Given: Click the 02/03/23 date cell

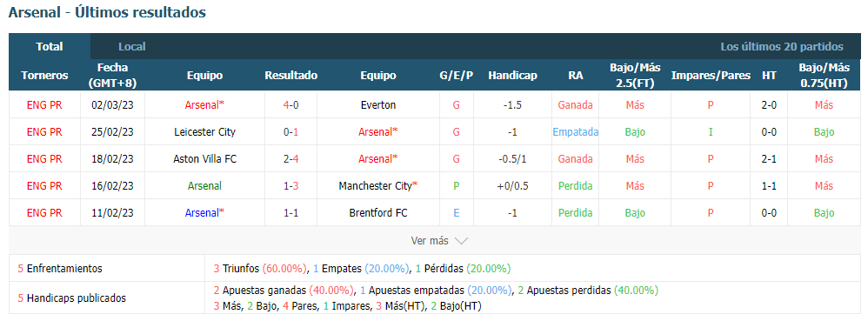Looking at the screenshot, I should point(112,105).
